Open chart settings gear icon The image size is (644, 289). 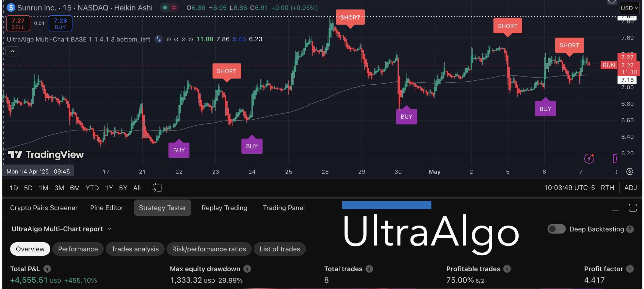pyautogui.click(x=630, y=172)
